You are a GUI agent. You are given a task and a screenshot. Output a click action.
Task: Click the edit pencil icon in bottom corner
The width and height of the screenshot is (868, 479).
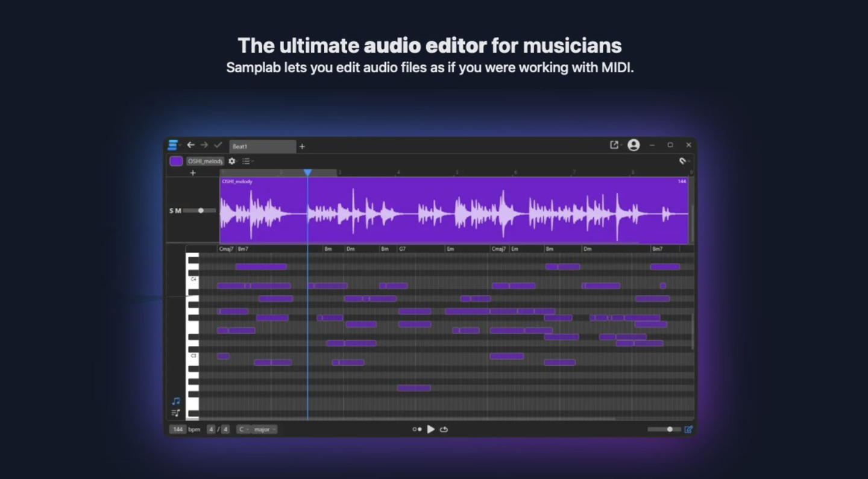(x=688, y=430)
